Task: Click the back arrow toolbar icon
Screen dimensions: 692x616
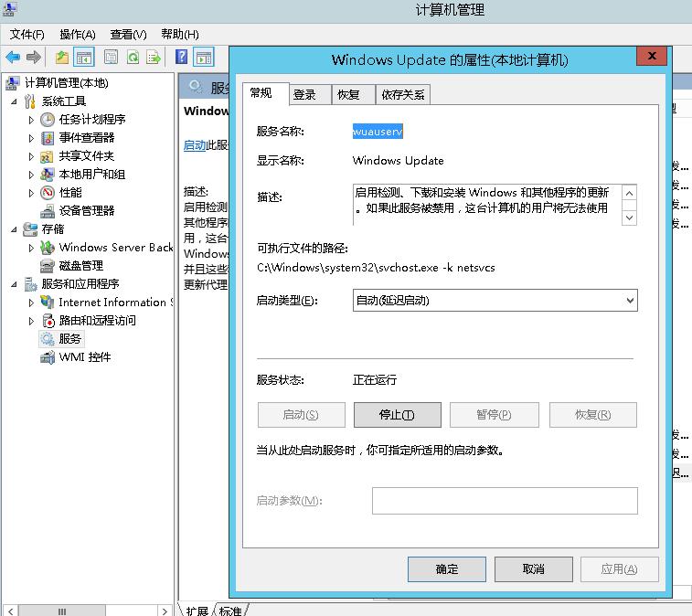Action: [13, 57]
